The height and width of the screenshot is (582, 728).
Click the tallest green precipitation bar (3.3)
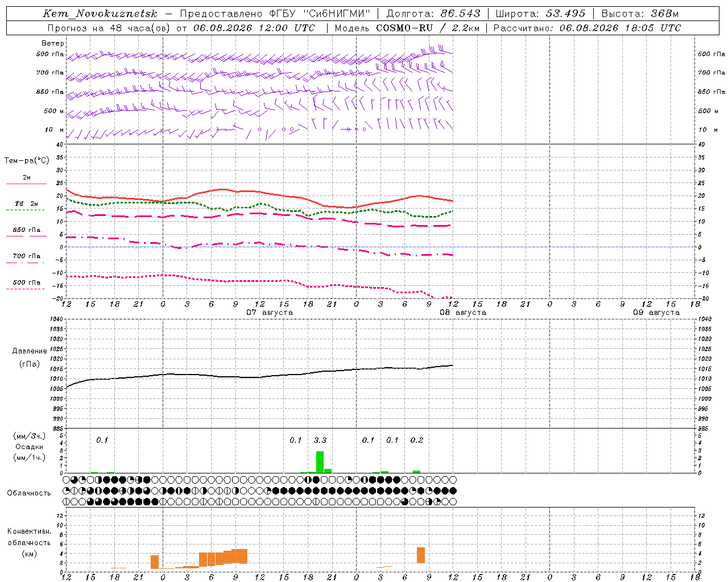(320, 462)
